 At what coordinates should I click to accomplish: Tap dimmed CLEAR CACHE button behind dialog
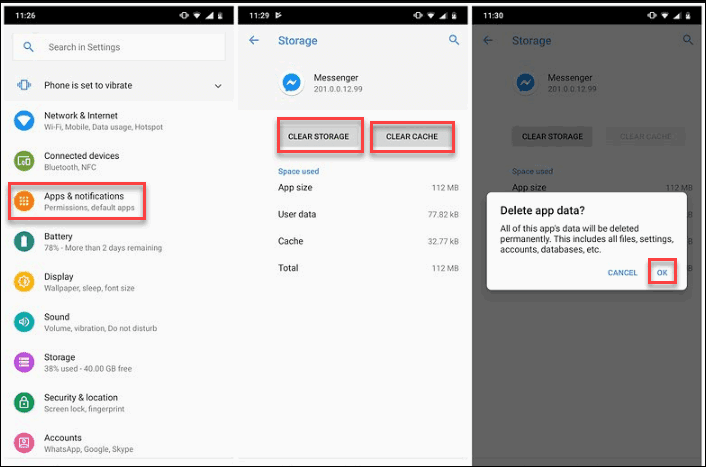[x=646, y=136]
